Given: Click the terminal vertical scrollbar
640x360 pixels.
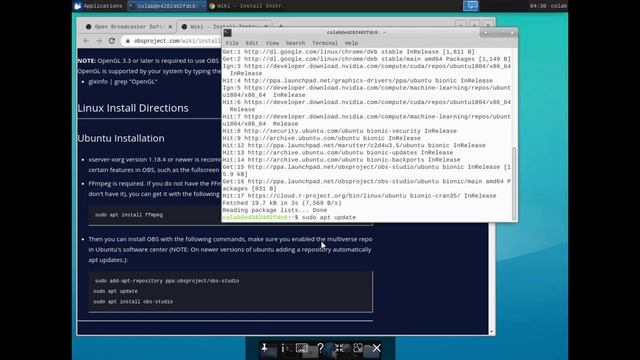Looking at the screenshot, I should [514, 183].
